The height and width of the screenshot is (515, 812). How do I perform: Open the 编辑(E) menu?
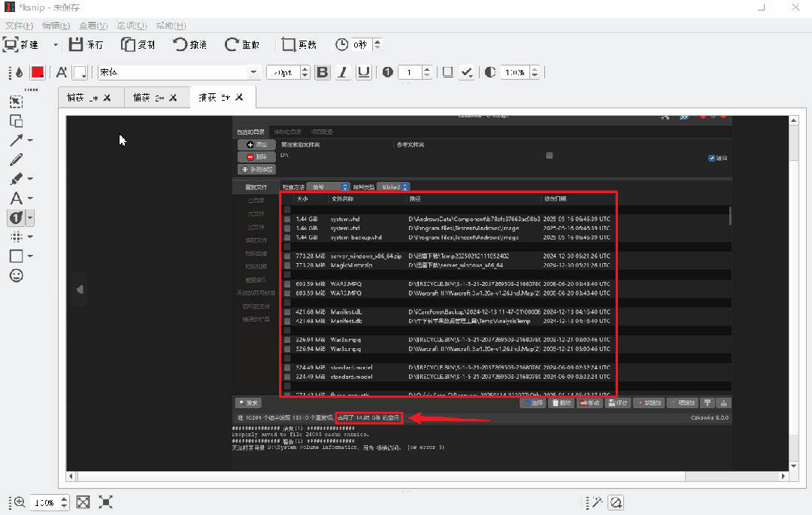(x=56, y=26)
